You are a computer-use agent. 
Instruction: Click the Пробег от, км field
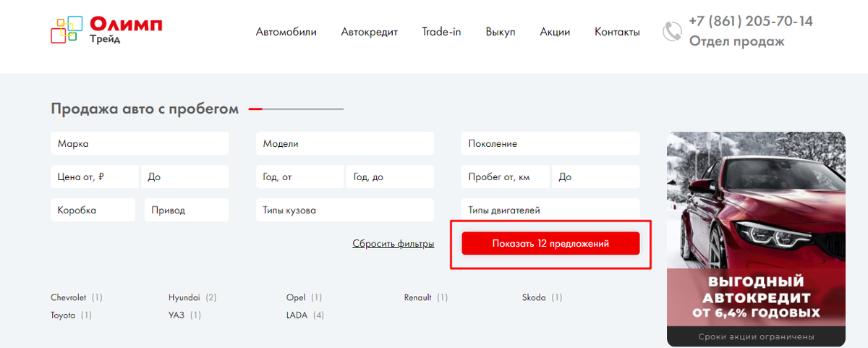(505, 177)
